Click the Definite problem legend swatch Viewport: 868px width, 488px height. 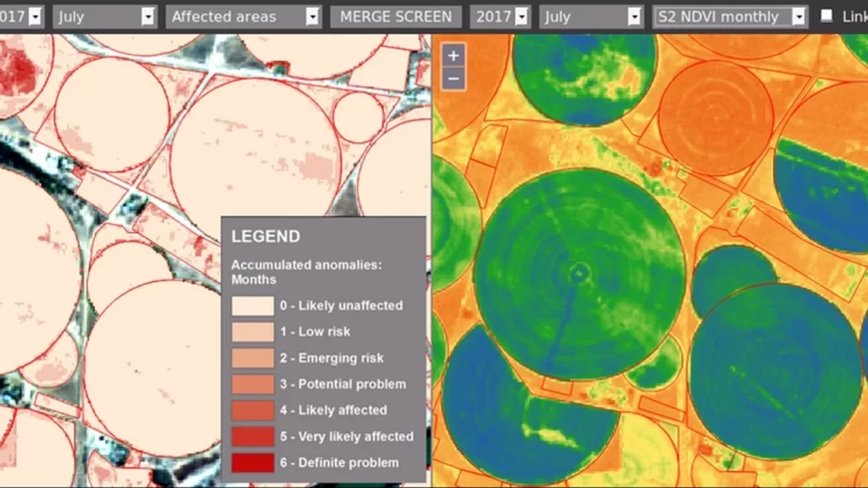coord(253,463)
